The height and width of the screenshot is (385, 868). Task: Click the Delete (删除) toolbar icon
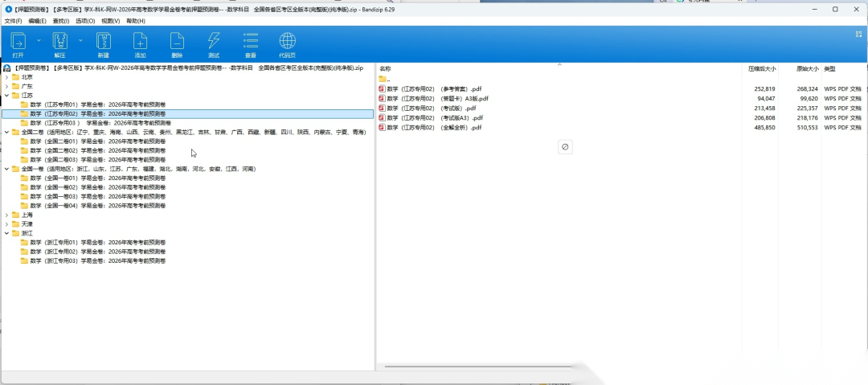pos(177,41)
